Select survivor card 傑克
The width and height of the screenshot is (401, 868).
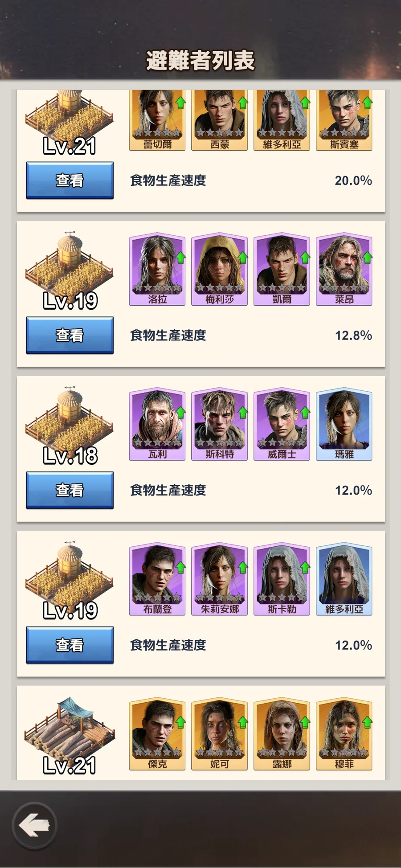(157, 734)
